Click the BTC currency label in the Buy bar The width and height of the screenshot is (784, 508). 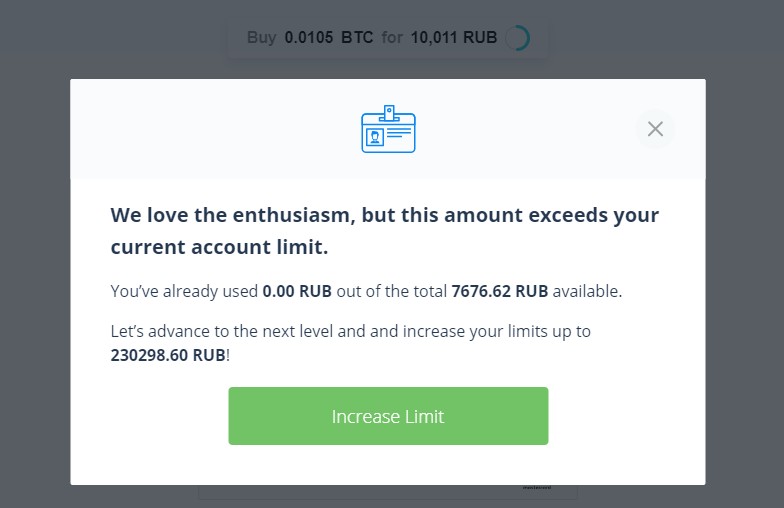357,38
